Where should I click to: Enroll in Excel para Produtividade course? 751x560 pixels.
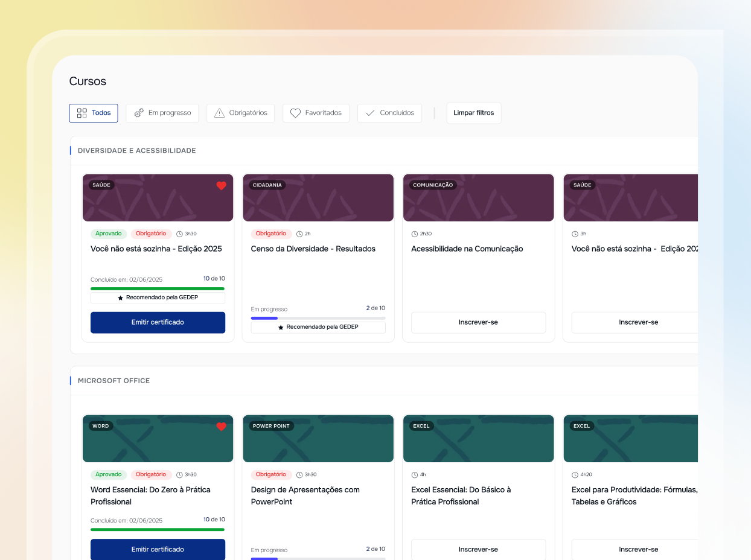pyautogui.click(x=634, y=549)
